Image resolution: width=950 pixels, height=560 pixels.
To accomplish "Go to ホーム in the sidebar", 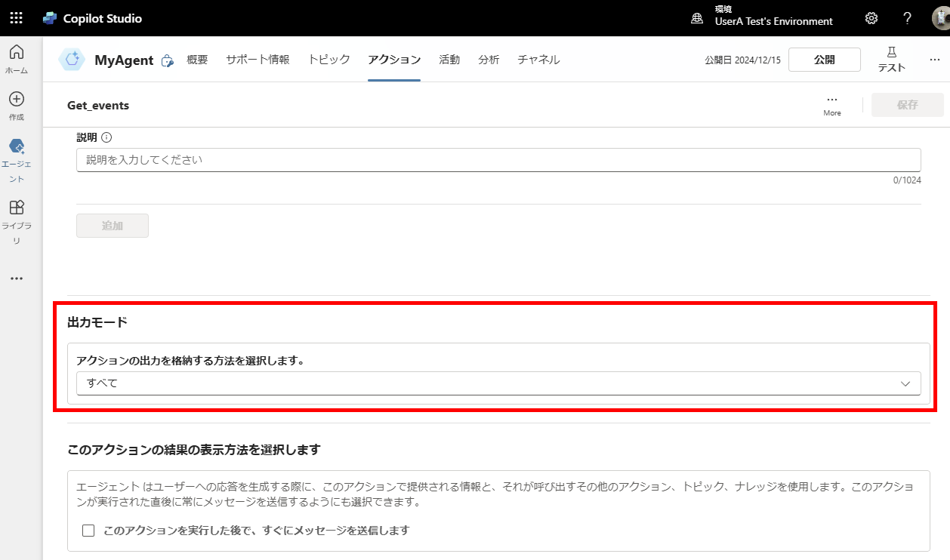I will click(x=17, y=59).
